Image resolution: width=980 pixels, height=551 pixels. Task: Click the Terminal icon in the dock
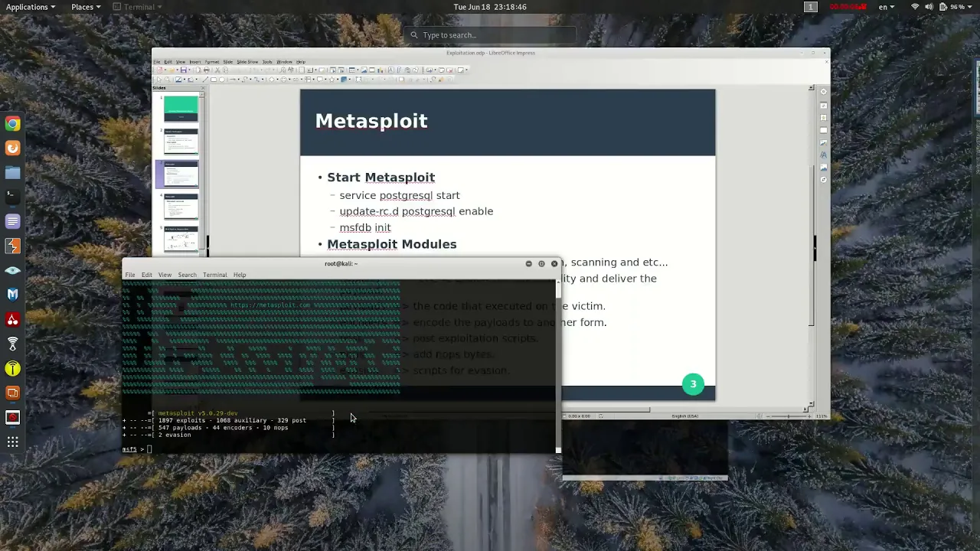(12, 197)
